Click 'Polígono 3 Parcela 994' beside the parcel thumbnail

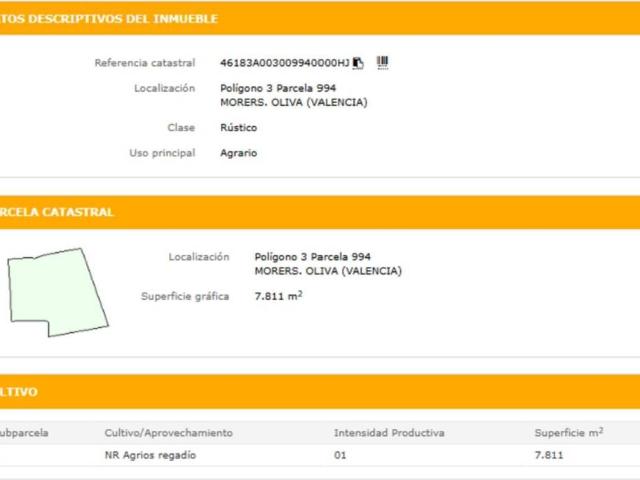click(x=312, y=257)
